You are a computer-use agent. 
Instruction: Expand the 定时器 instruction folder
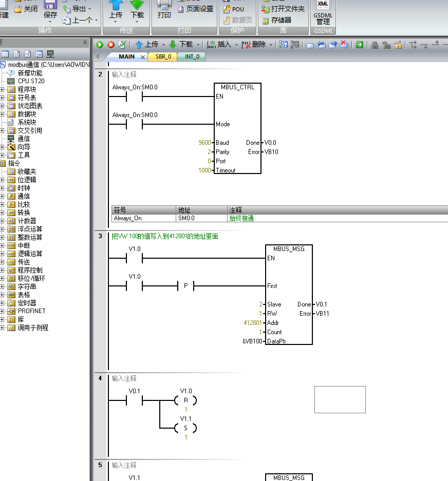click(3, 303)
